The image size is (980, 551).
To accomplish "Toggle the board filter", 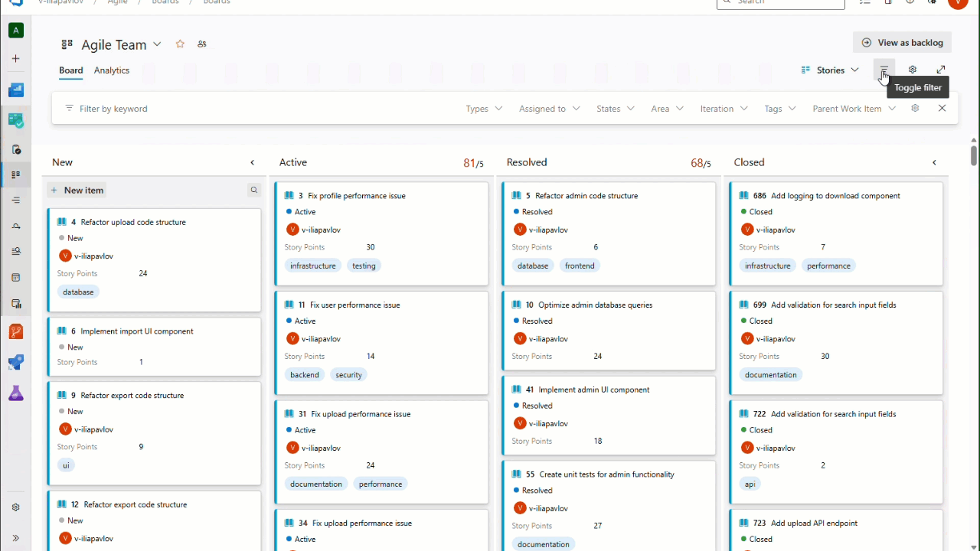I will pyautogui.click(x=883, y=70).
